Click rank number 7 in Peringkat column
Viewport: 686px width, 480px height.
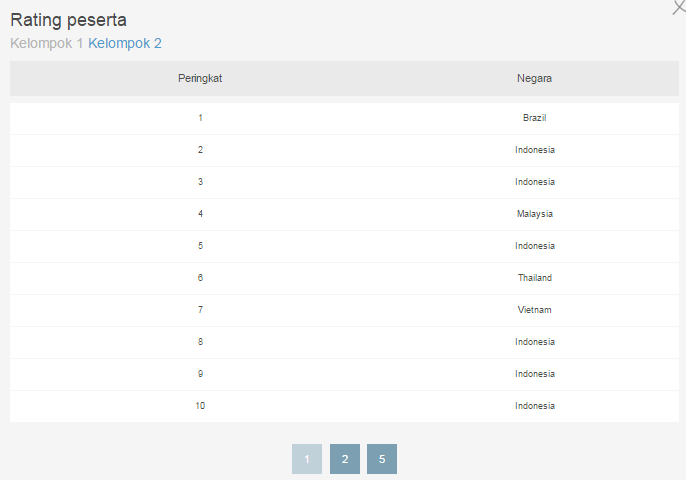[x=200, y=310]
